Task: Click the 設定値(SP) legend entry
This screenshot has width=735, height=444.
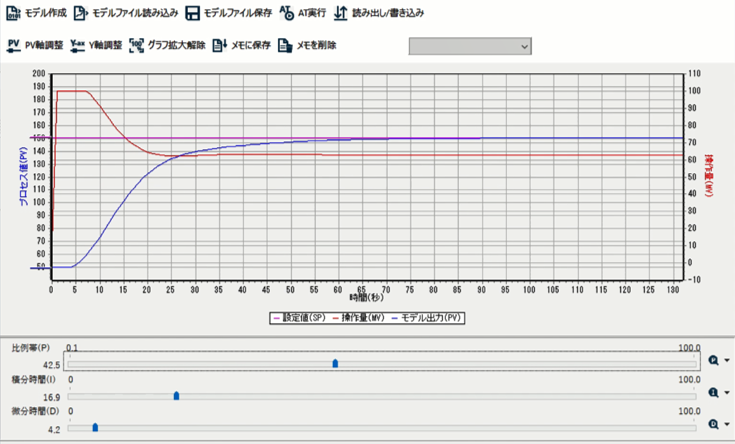Action: click(x=298, y=317)
